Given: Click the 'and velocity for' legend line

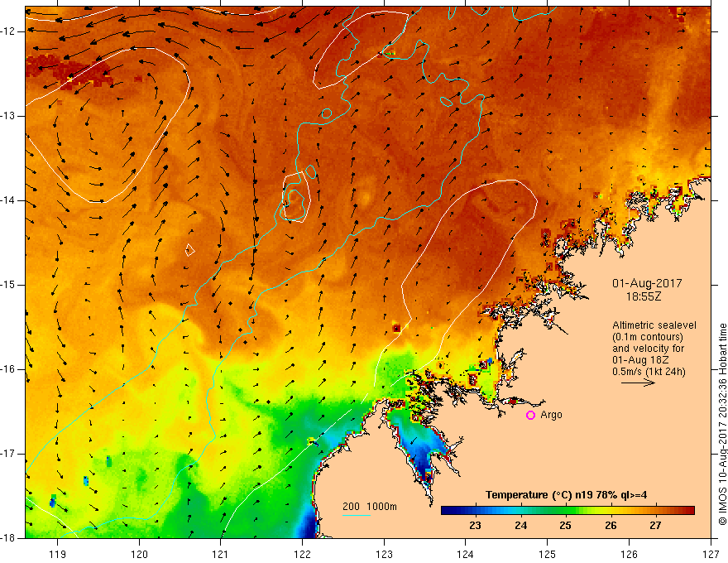Looking at the screenshot, I should [648, 349].
